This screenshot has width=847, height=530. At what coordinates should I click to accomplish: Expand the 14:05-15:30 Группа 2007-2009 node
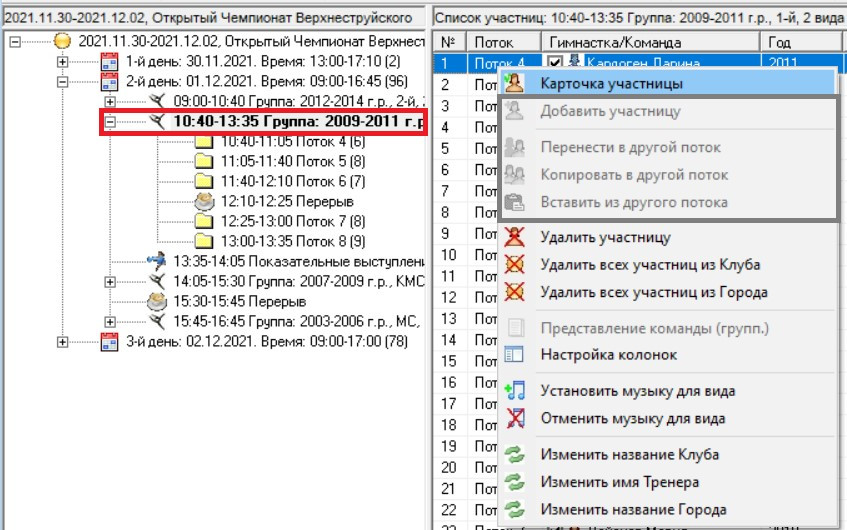tap(110, 281)
